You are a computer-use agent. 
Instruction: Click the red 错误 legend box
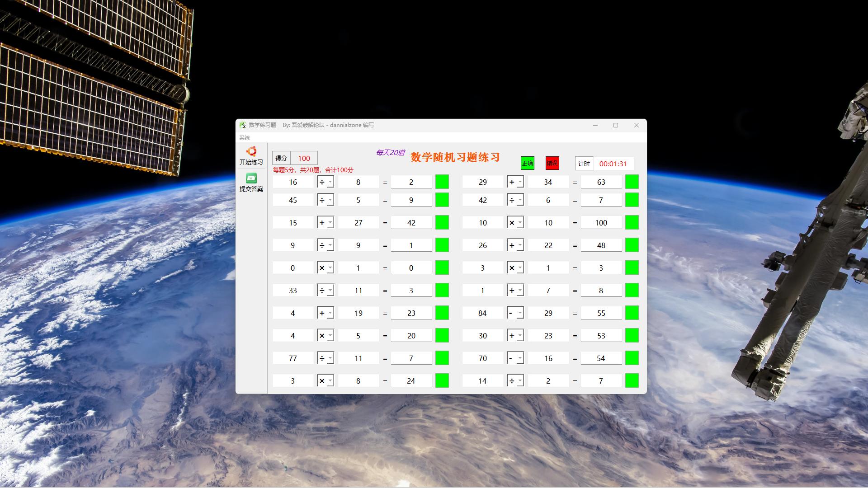[x=552, y=163]
